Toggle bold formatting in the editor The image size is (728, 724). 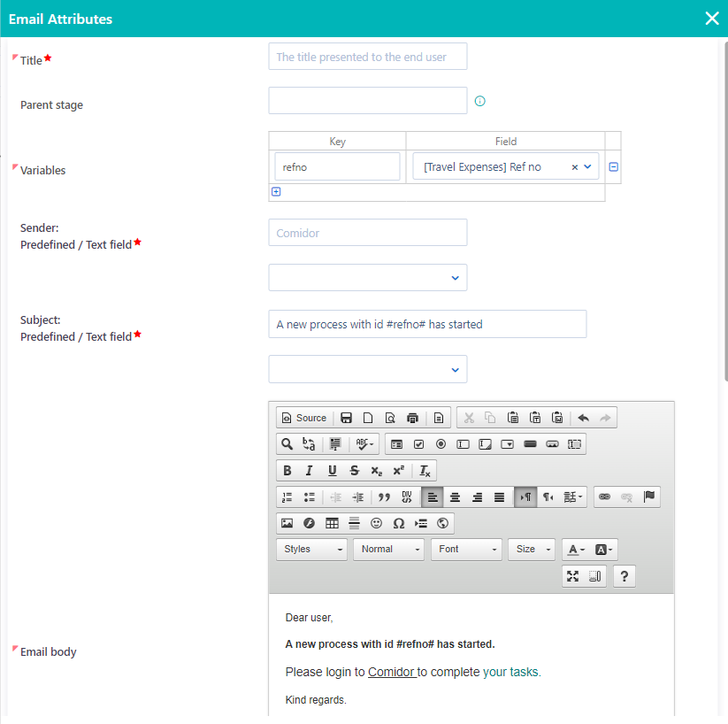(x=287, y=470)
